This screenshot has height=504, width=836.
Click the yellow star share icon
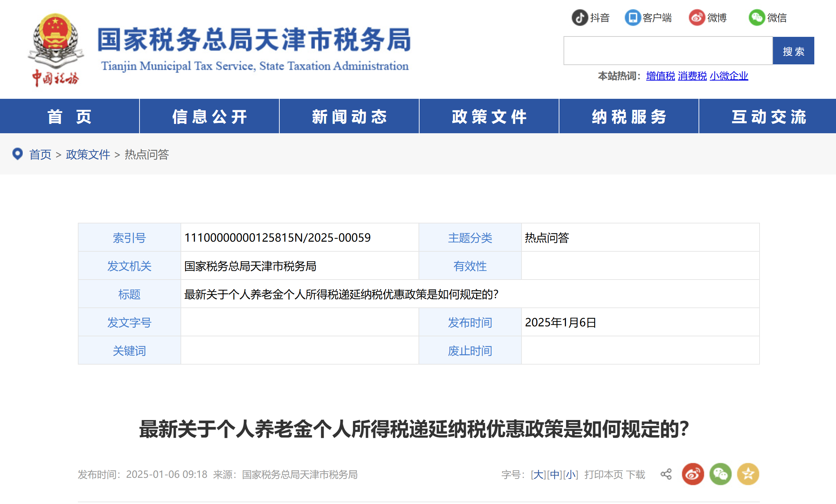click(747, 474)
